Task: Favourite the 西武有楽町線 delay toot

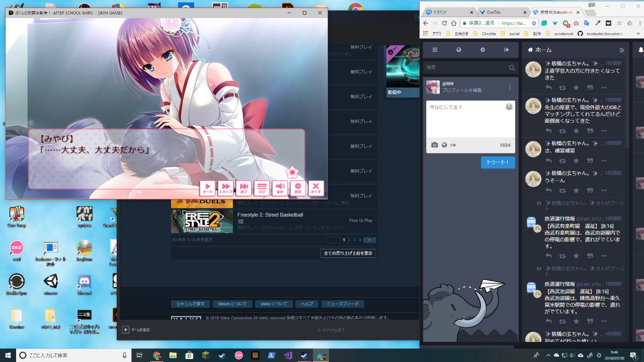Action: (576, 256)
